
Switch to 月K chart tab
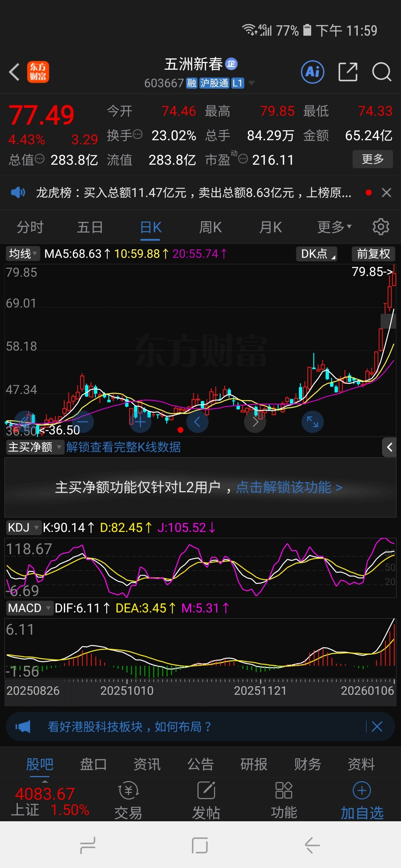pyautogui.click(x=271, y=227)
